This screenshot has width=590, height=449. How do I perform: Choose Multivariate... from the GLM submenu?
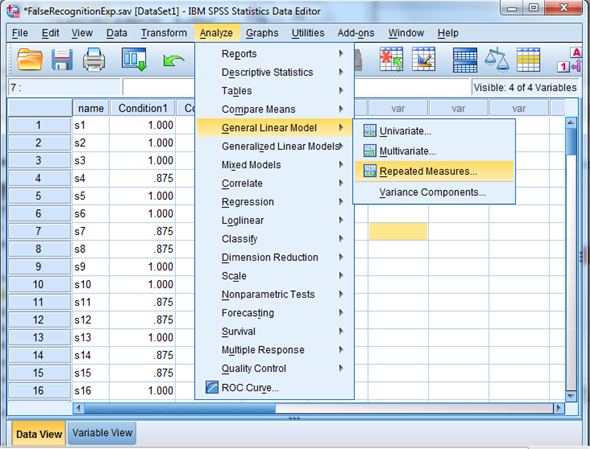pyautogui.click(x=434, y=151)
